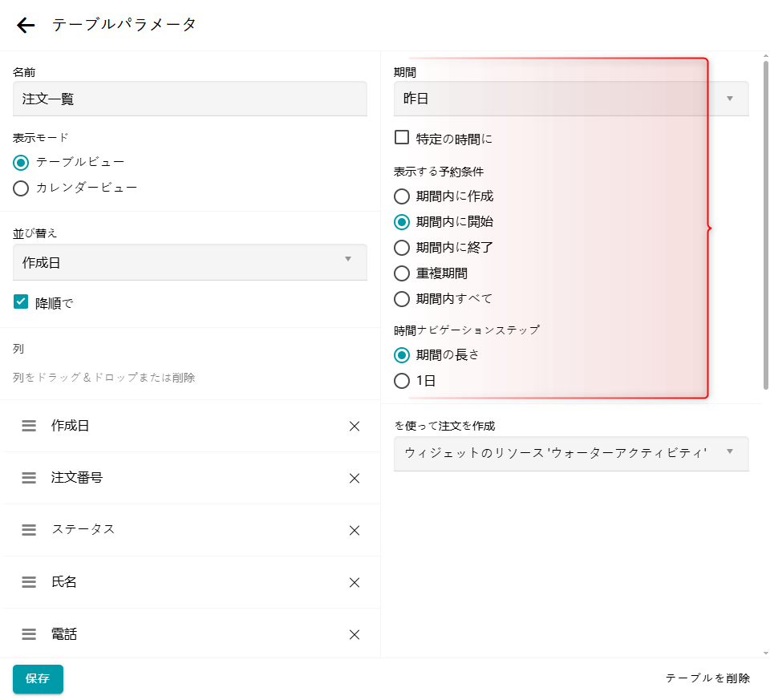The width and height of the screenshot is (770, 700).
Task: Choose the 期間内に作成 radio option
Action: coord(402,196)
